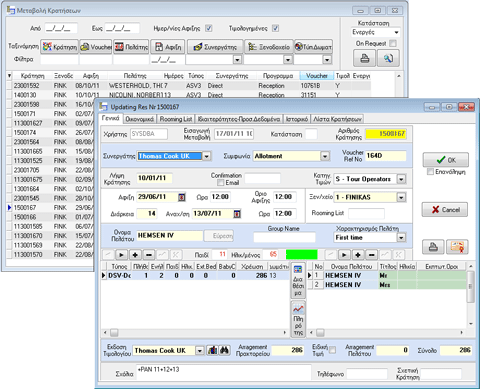Open Συνεργάτης dropdown showing Thomas Cook UK
This screenshot has width=480, height=389.
tap(207, 156)
